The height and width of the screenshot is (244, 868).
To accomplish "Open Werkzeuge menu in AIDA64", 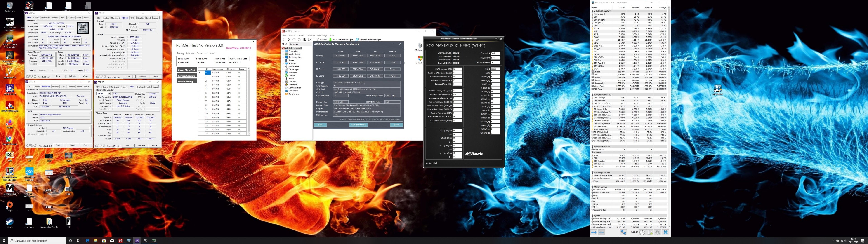I will click(322, 35).
